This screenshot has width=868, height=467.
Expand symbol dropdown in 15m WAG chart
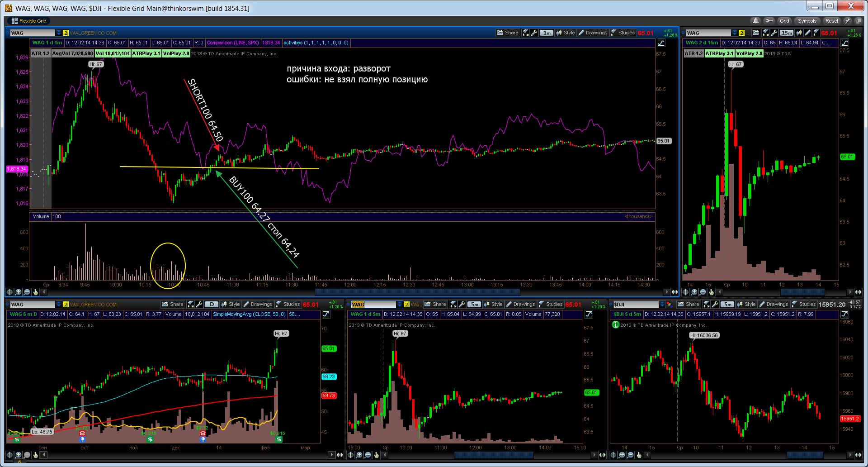tap(735, 33)
